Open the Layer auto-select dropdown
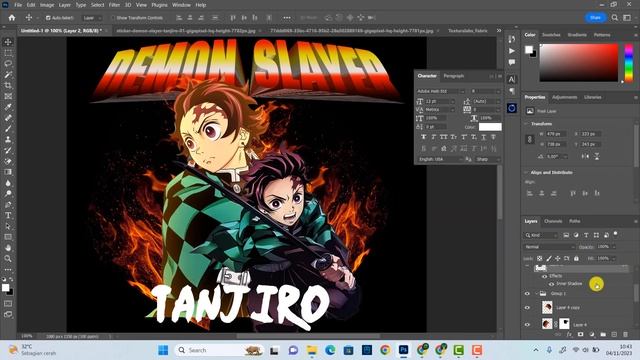This screenshot has height=360, width=640. point(92,18)
